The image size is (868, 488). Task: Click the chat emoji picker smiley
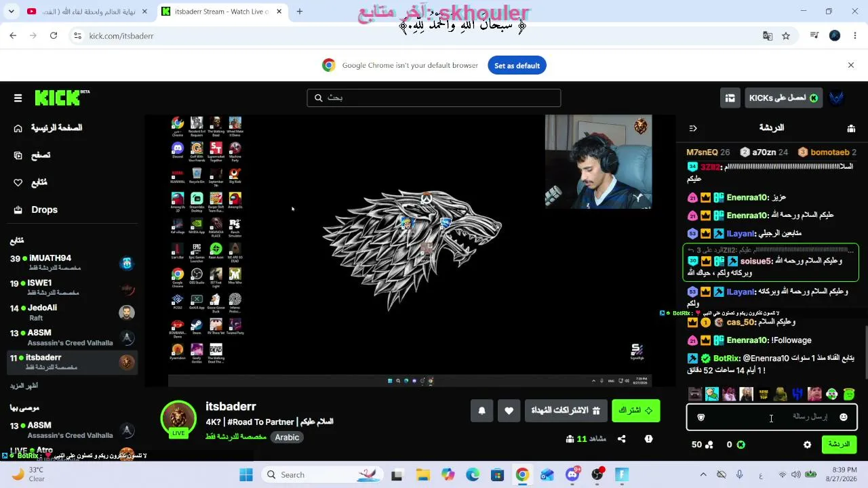pos(844,418)
